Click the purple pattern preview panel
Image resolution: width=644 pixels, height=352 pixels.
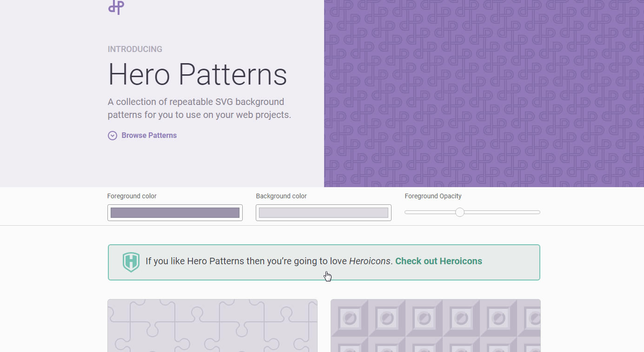pyautogui.click(x=484, y=93)
